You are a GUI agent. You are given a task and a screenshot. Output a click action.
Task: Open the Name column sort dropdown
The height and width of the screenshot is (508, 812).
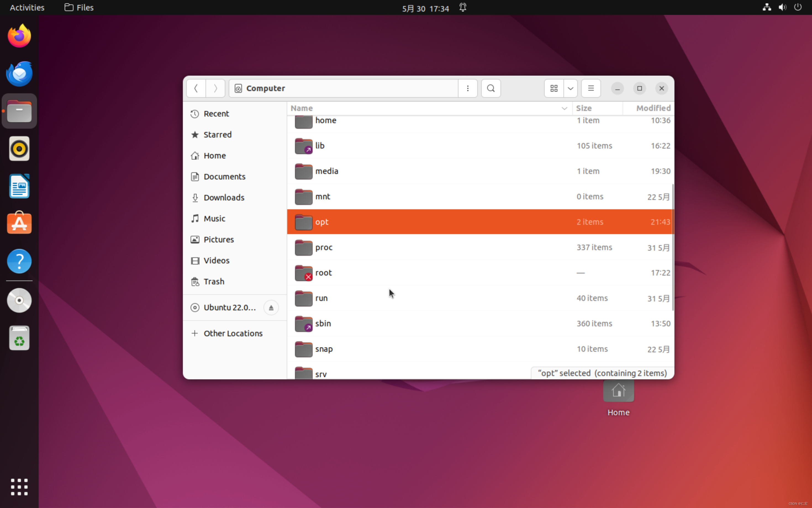565,108
